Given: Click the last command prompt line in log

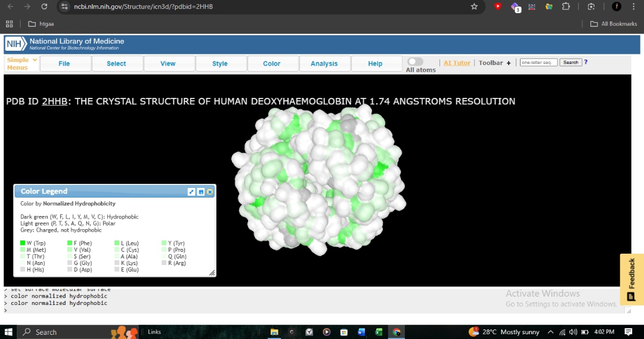Looking at the screenshot, I should coord(6,310).
